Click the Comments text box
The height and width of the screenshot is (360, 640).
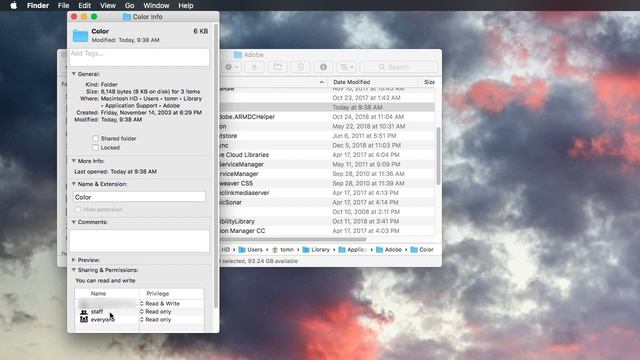point(139,240)
